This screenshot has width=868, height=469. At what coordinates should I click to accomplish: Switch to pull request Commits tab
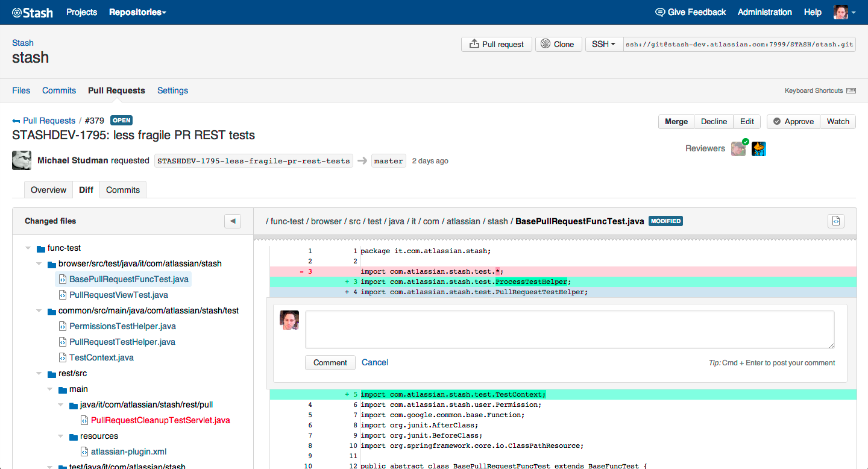pyautogui.click(x=123, y=190)
